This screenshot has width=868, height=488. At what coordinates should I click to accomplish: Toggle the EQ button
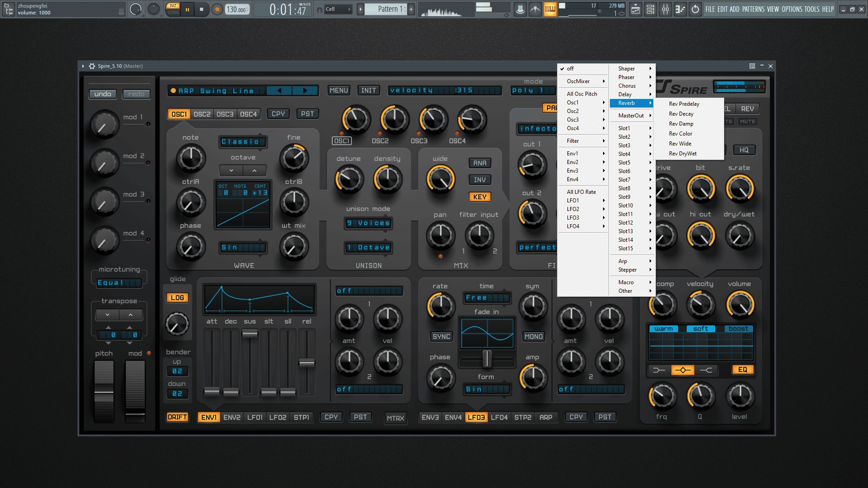tap(742, 370)
